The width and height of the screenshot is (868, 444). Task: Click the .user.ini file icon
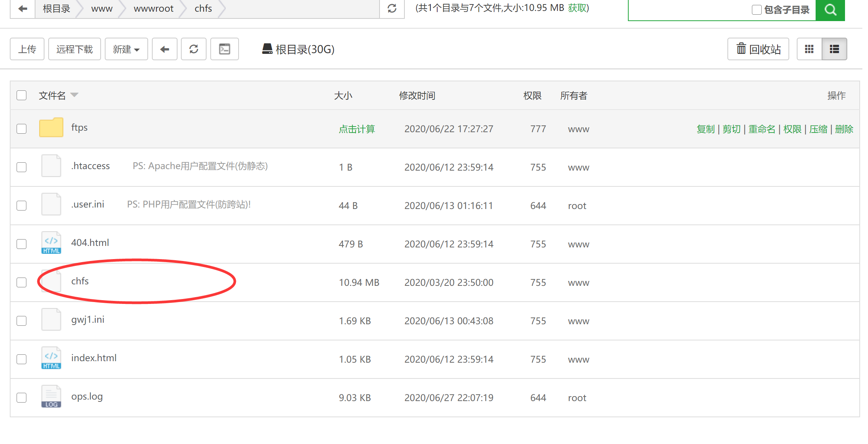click(x=51, y=204)
